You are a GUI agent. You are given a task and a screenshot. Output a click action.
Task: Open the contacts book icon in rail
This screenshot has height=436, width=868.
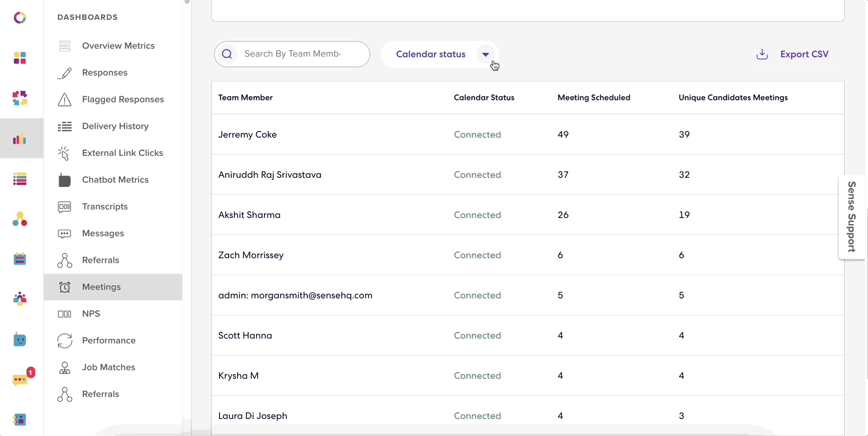[20, 420]
